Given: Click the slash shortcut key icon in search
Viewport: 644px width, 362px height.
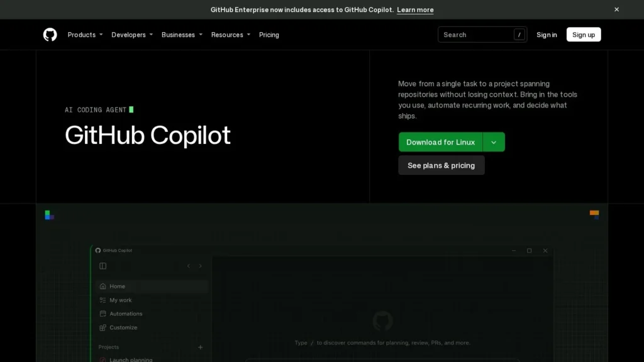Looking at the screenshot, I should 519,35.
